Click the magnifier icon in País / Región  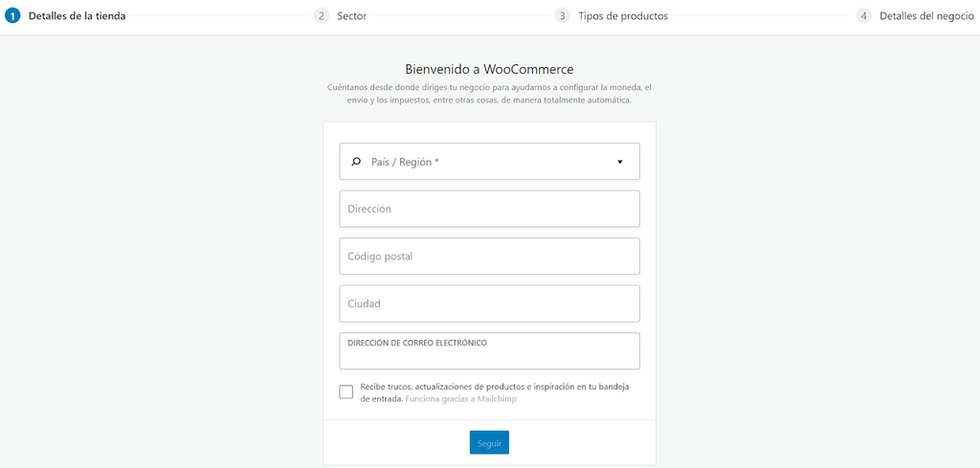click(356, 162)
